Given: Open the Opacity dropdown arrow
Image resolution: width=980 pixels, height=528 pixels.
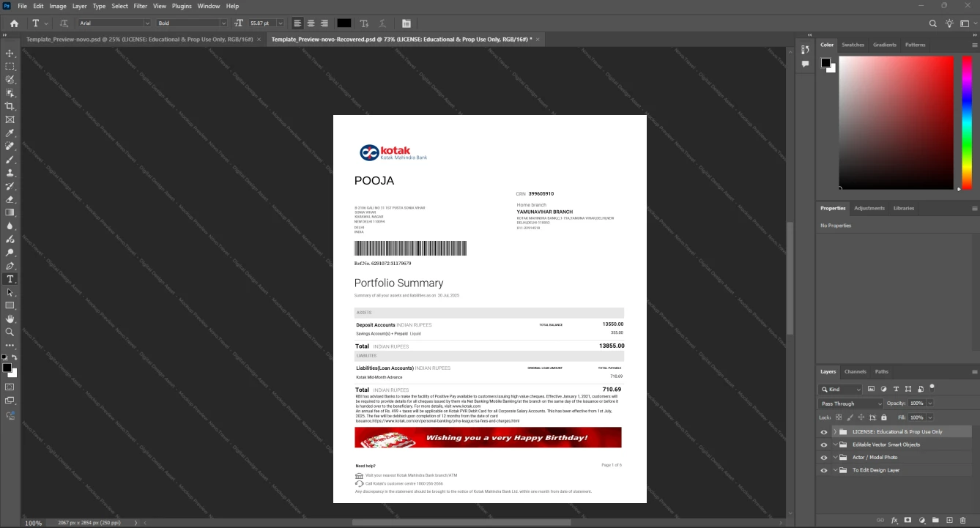Looking at the screenshot, I should (x=930, y=404).
